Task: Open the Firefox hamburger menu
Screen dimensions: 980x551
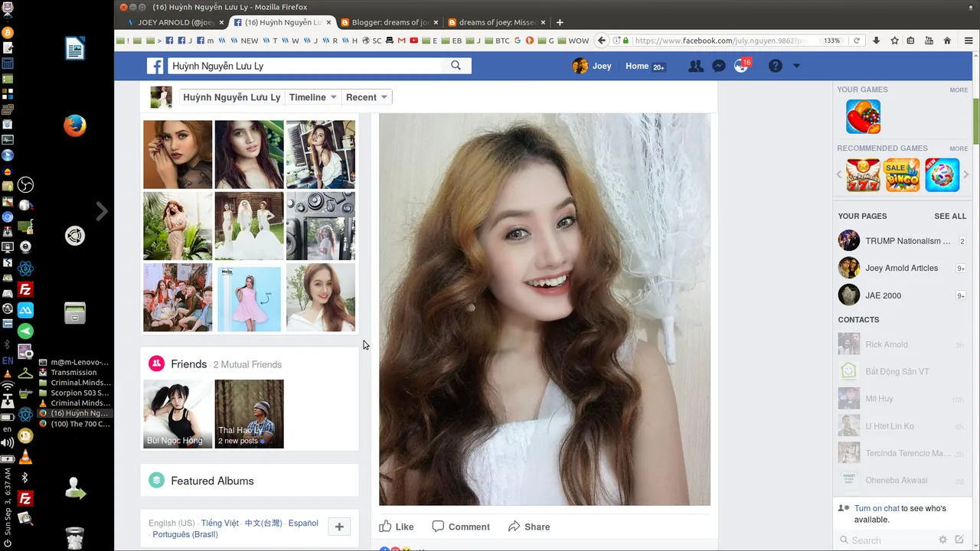Action: 969,41
